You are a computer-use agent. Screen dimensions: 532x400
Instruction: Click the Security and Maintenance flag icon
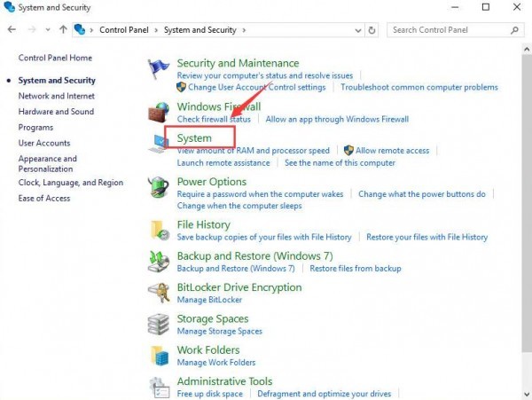pos(158,68)
